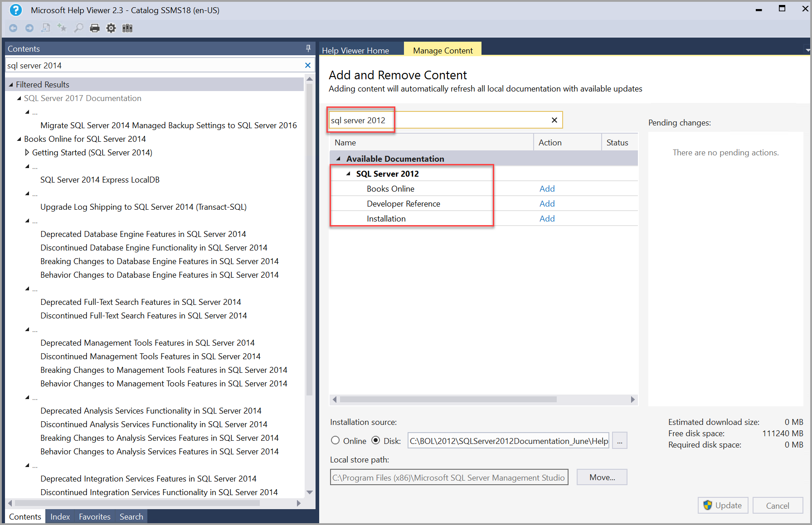
Task: Open Find in Topic with the magnifier icon
Action: click(x=78, y=28)
